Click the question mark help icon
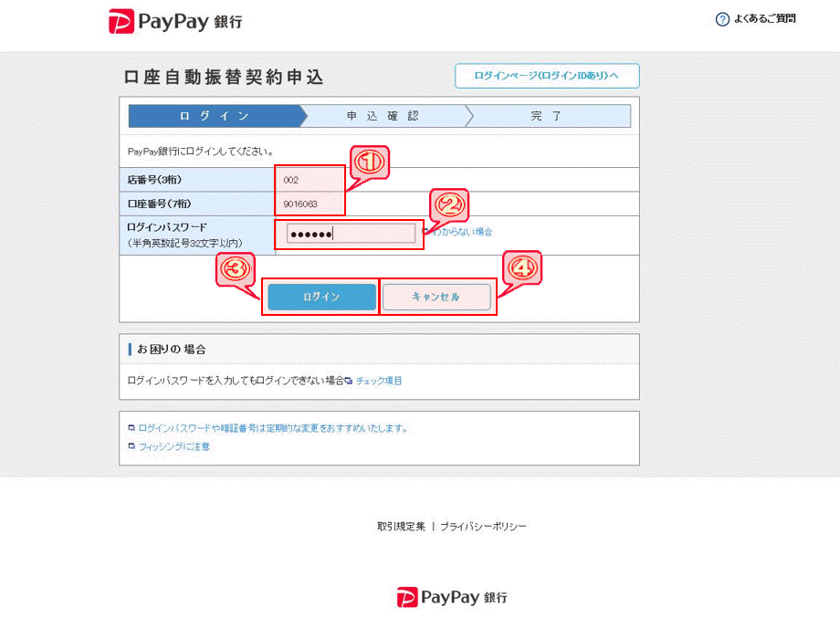The height and width of the screenshot is (628, 840). (722, 19)
